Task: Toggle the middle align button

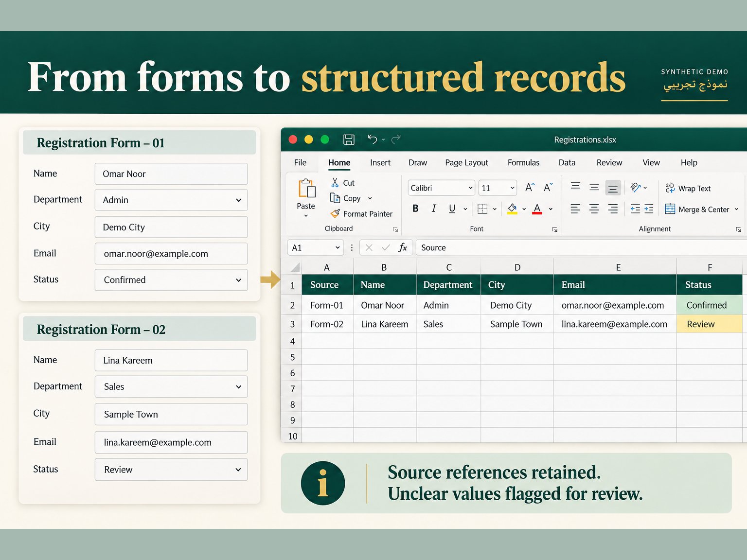Action: click(x=594, y=187)
